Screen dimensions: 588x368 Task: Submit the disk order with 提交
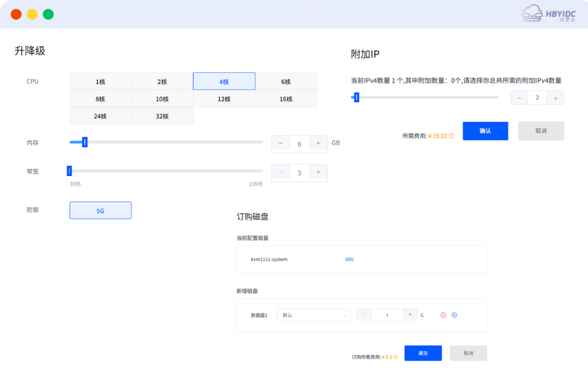[x=423, y=353]
